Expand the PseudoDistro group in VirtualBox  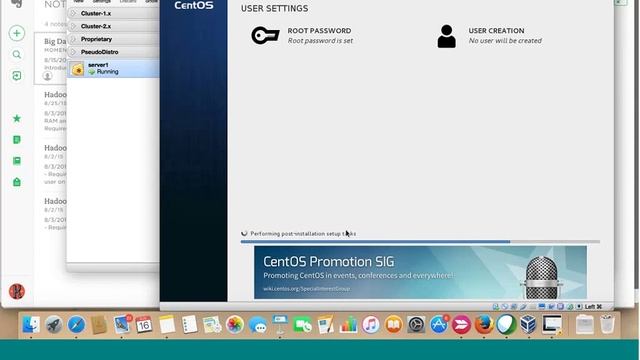coord(73,52)
